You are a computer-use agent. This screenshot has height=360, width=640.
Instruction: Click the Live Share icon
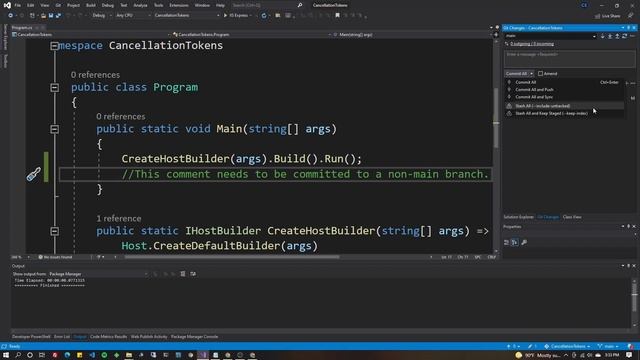coord(607,16)
